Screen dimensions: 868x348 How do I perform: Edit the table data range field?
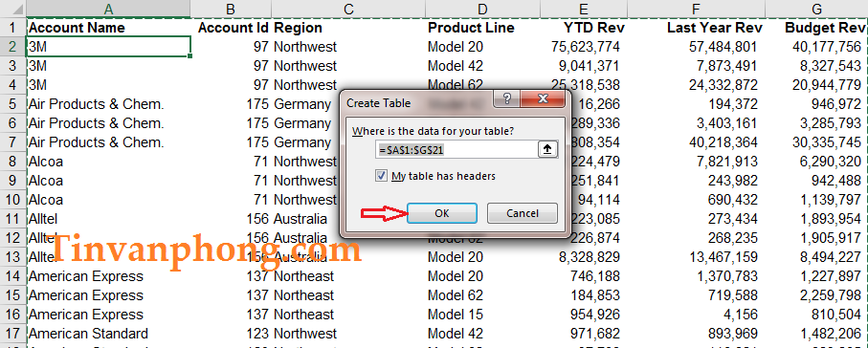(456, 149)
